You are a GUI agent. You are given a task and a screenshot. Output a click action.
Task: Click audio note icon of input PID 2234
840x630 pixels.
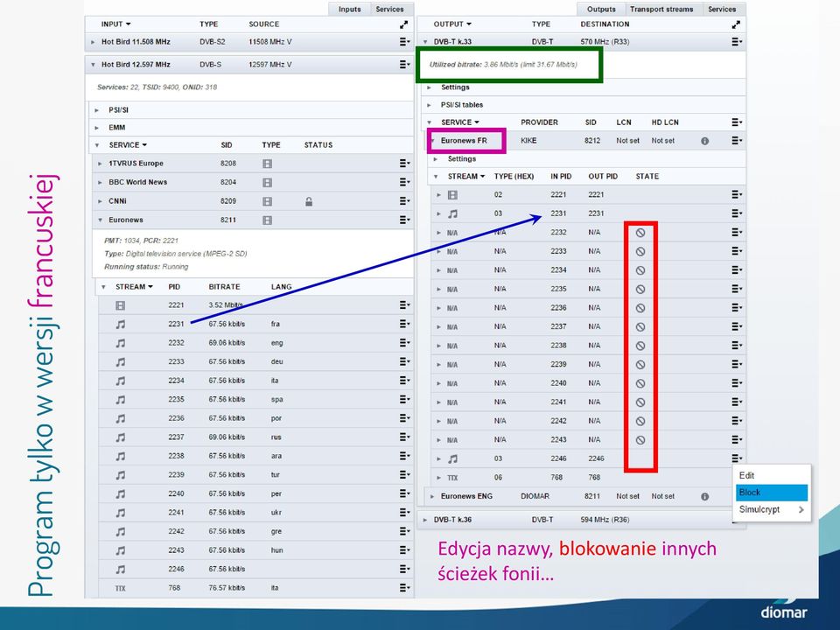121,381
